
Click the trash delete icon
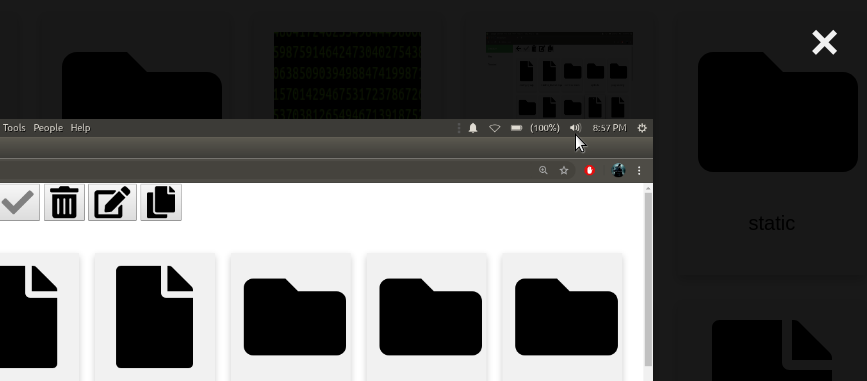tap(64, 202)
